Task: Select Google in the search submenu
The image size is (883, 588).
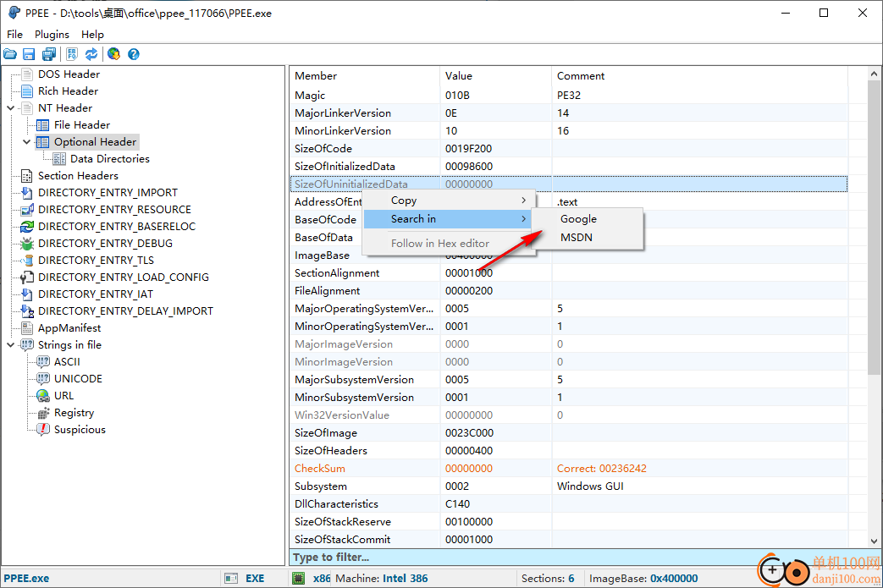Action: (588, 219)
